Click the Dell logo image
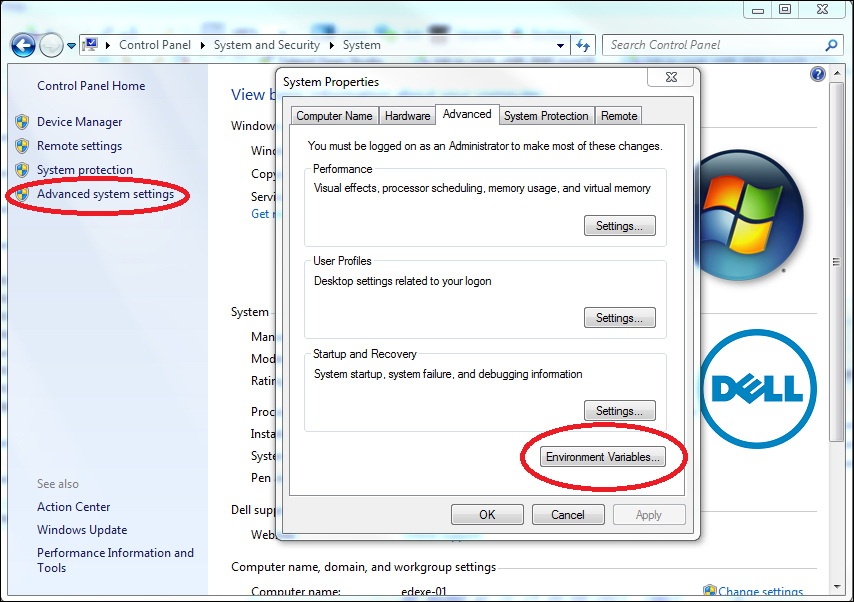This screenshot has width=854, height=602. click(x=758, y=388)
